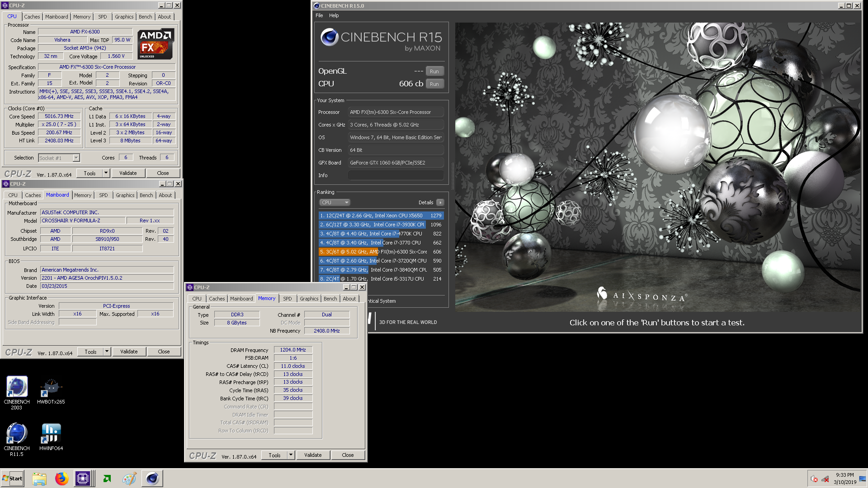Select ranking row 3 Core i7-4770K
868x488 pixels.
(381, 234)
